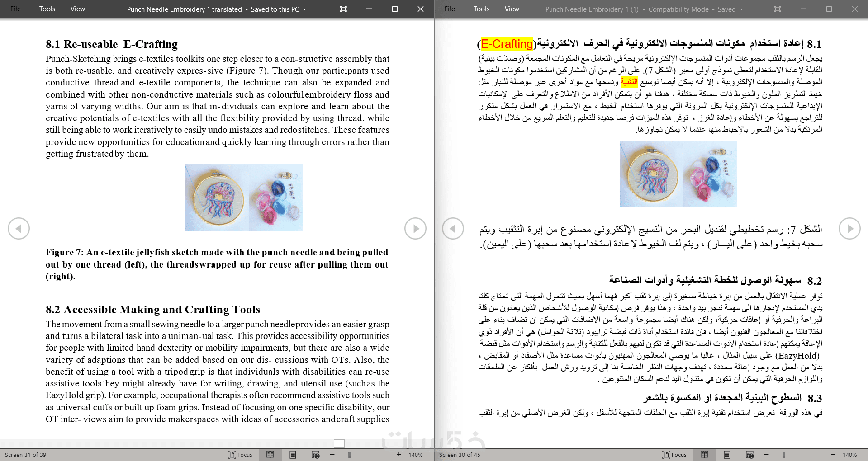Click 'Screen 31 of 39' status indicator

pos(25,455)
